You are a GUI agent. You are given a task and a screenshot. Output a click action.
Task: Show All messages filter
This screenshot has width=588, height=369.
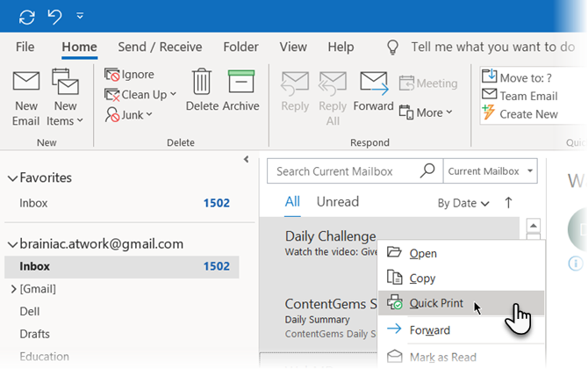tap(292, 202)
